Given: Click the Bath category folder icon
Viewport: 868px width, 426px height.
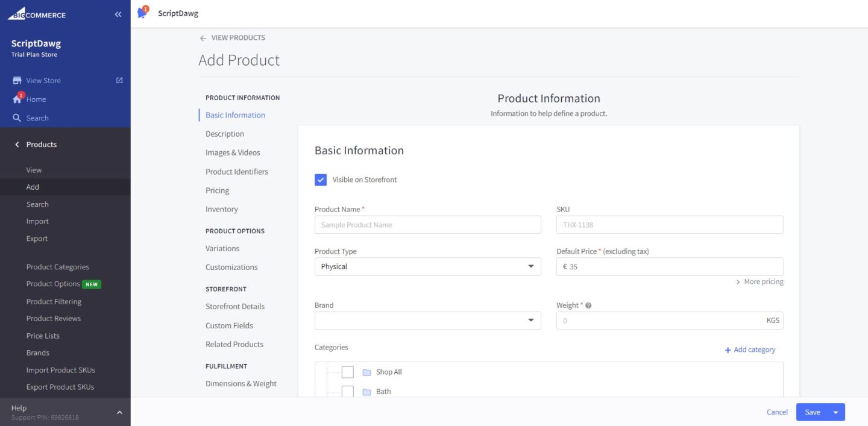Looking at the screenshot, I should (367, 391).
